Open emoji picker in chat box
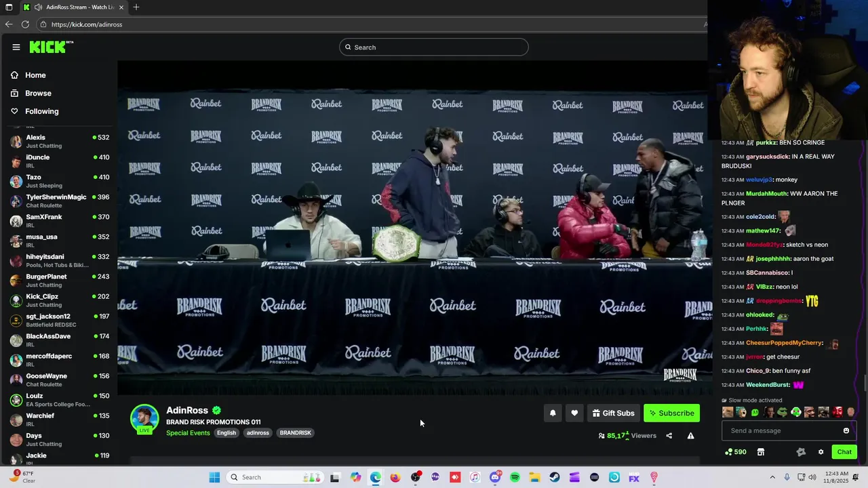Viewport: 868px width, 488px height. (846, 430)
